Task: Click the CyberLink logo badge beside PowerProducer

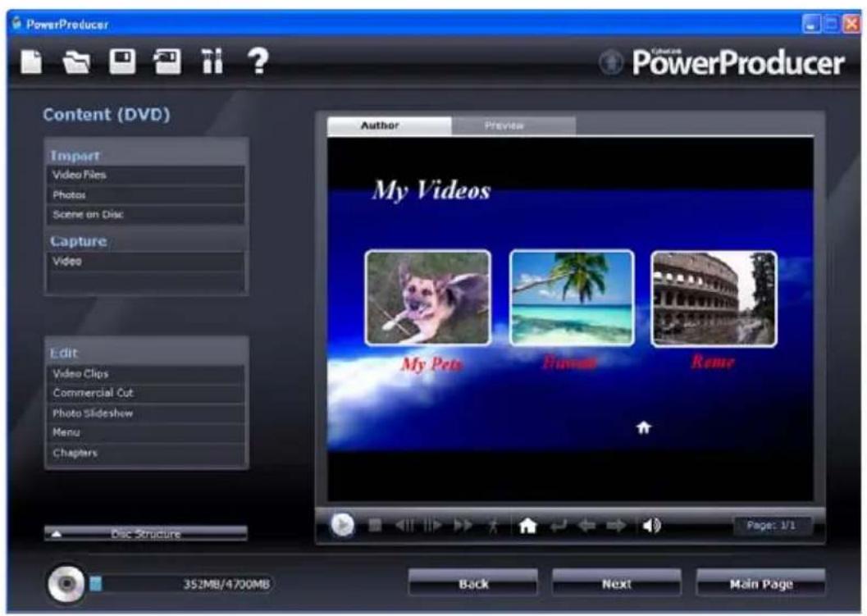Action: [x=611, y=62]
